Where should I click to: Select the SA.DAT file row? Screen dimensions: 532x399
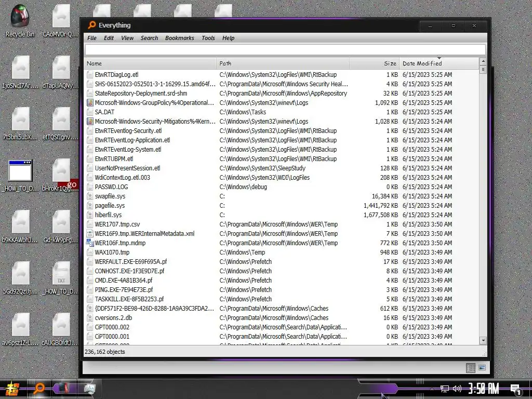point(281,112)
